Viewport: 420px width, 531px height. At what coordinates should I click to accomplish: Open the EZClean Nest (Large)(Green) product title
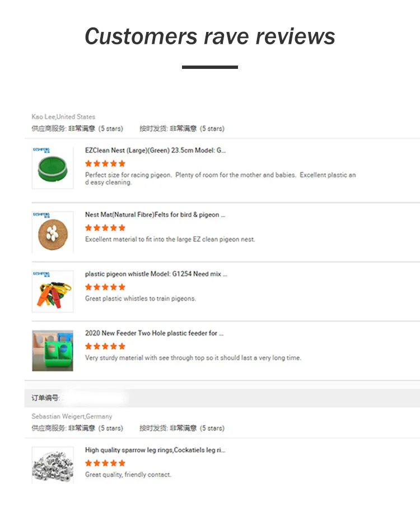coord(155,151)
